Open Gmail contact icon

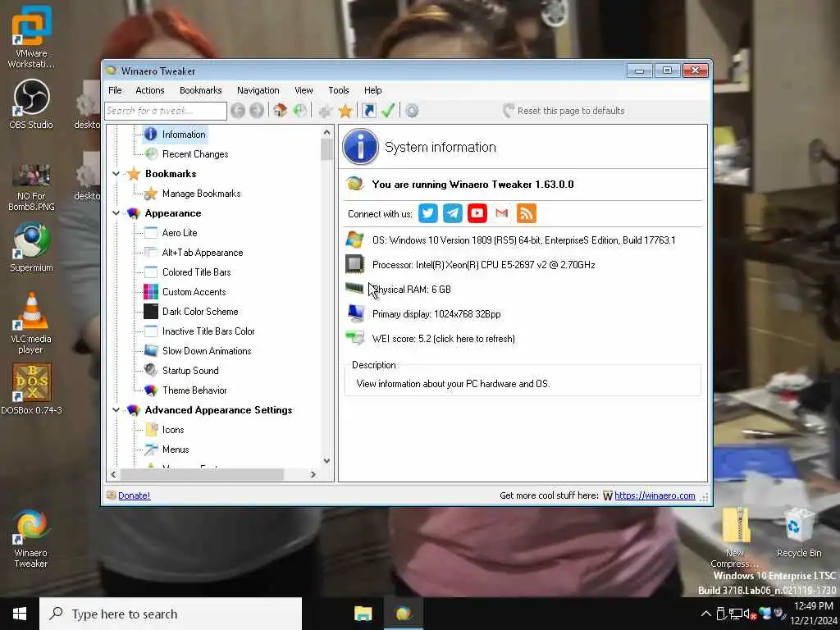point(501,213)
